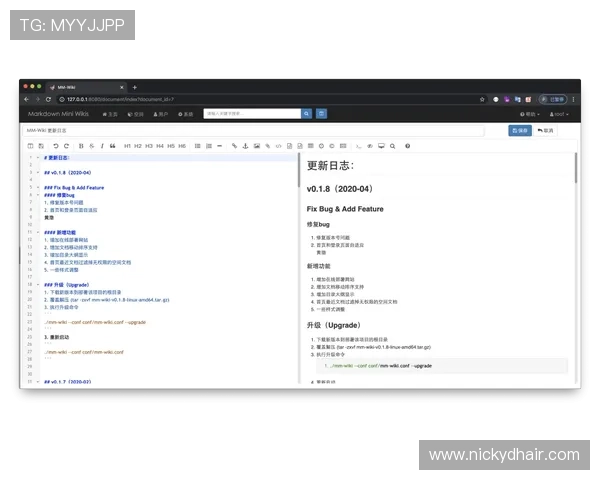This screenshot has height=480, width=600.
Task: Insert date and time with clock icon
Action: [x=321, y=146]
